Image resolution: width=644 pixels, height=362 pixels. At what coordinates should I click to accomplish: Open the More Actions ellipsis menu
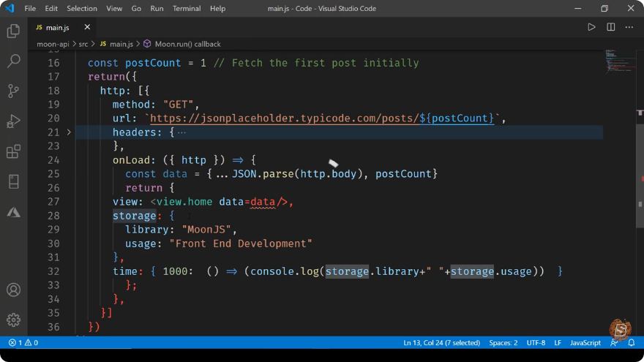[x=629, y=27]
